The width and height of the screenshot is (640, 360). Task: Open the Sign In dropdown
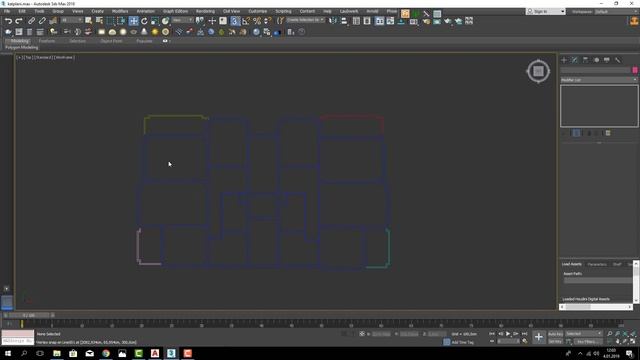(546, 11)
